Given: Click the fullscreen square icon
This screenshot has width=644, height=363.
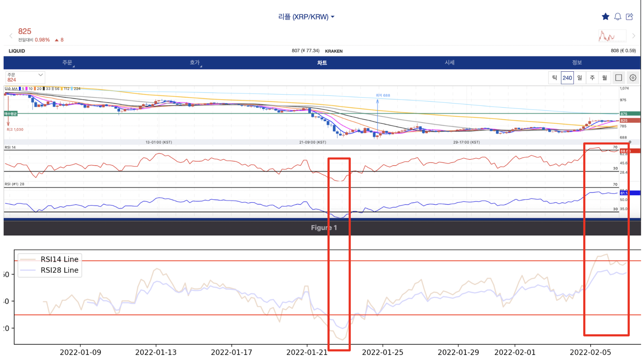Looking at the screenshot, I should tap(619, 78).
